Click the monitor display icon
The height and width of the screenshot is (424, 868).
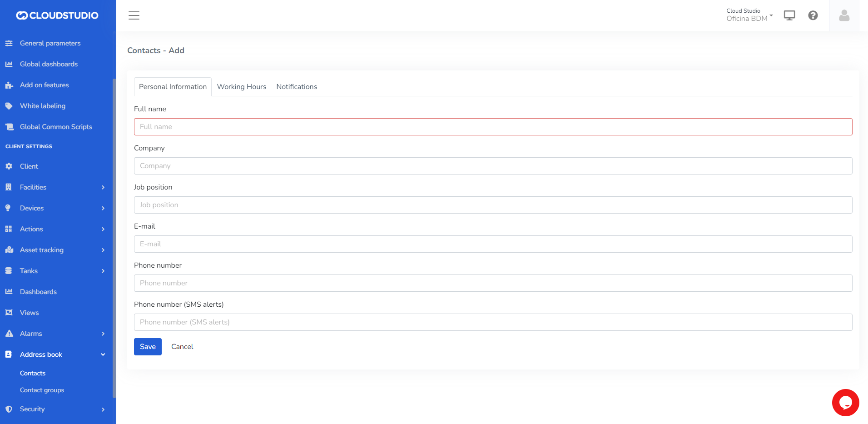coord(789,15)
